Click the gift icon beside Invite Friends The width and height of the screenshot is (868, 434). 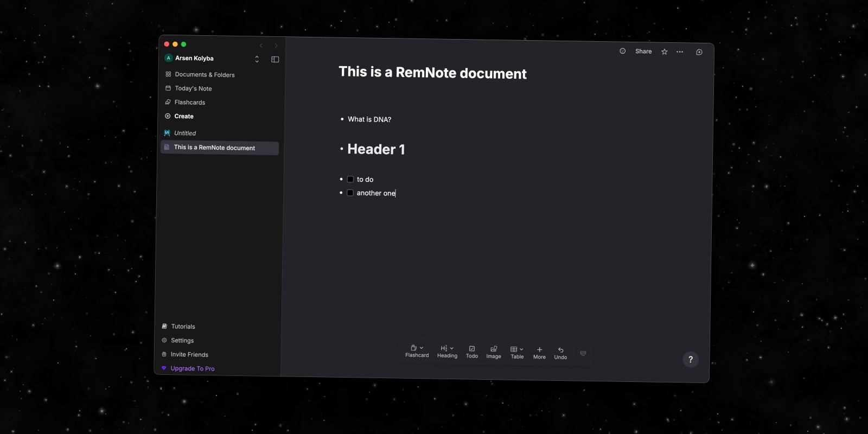(x=164, y=354)
